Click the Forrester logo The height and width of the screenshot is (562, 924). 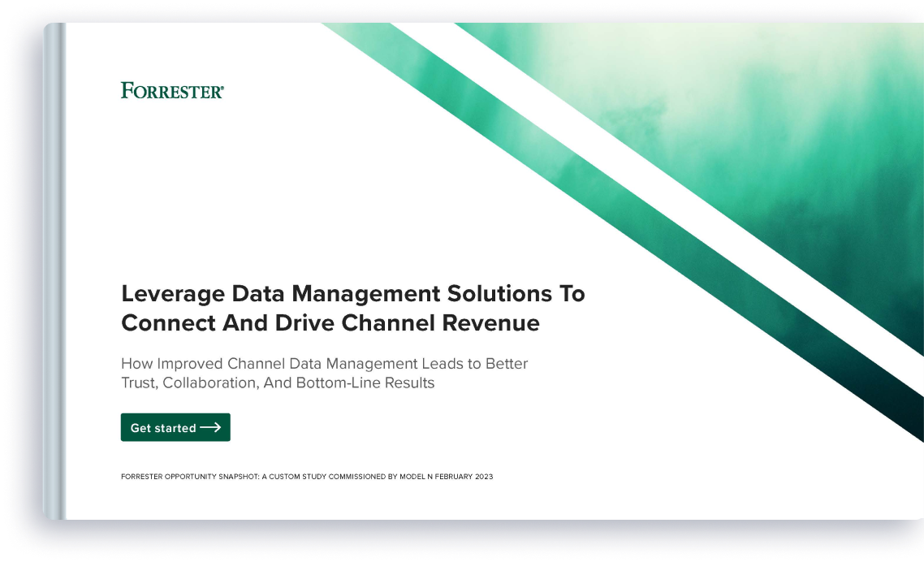click(171, 90)
